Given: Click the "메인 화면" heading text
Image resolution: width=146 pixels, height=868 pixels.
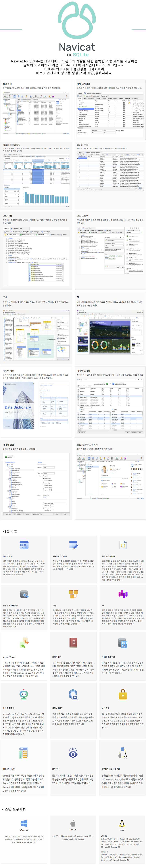Looking at the screenshot, I should [x=7, y=84].
